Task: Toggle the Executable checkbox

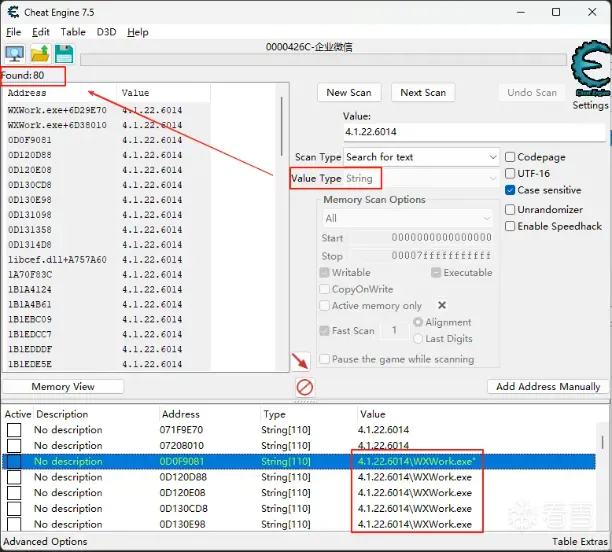Action: click(x=436, y=272)
